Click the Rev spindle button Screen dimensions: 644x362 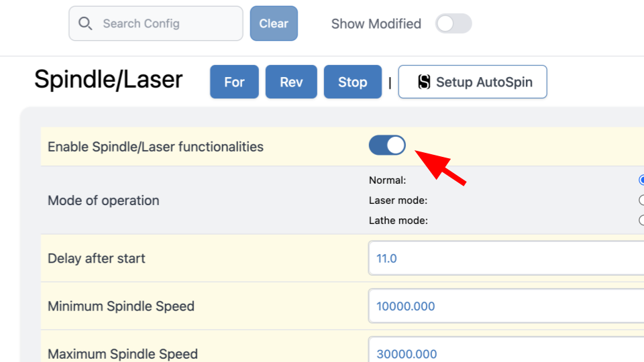pos(291,82)
